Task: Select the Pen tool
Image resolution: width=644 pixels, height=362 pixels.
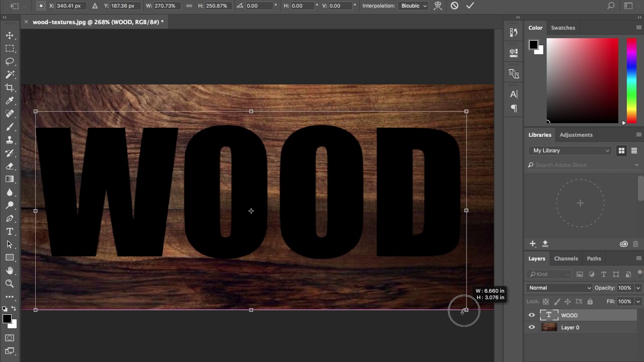Action: (10, 218)
